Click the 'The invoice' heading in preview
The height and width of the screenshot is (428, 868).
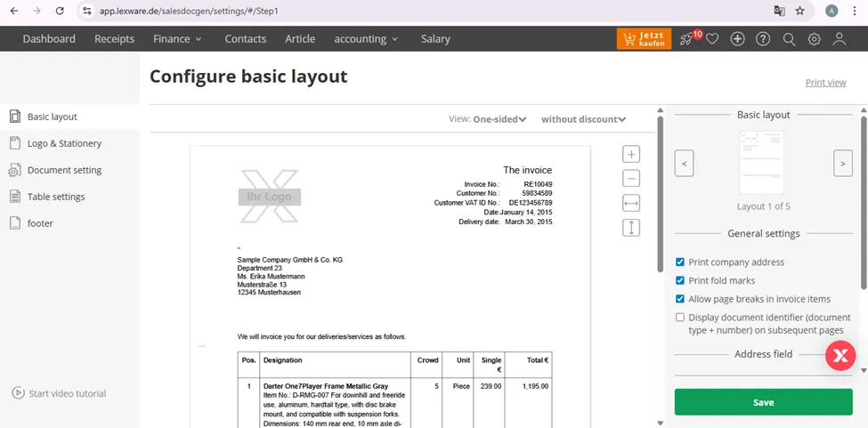coord(528,170)
